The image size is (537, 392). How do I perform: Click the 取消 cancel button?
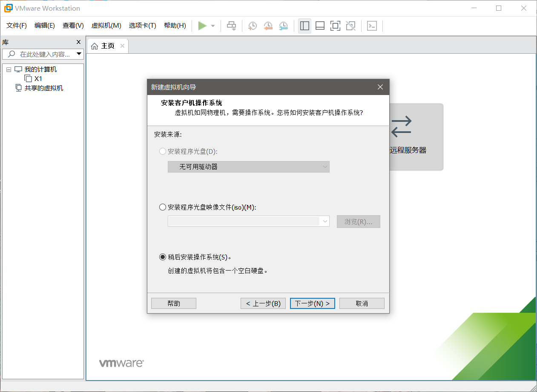coord(362,303)
